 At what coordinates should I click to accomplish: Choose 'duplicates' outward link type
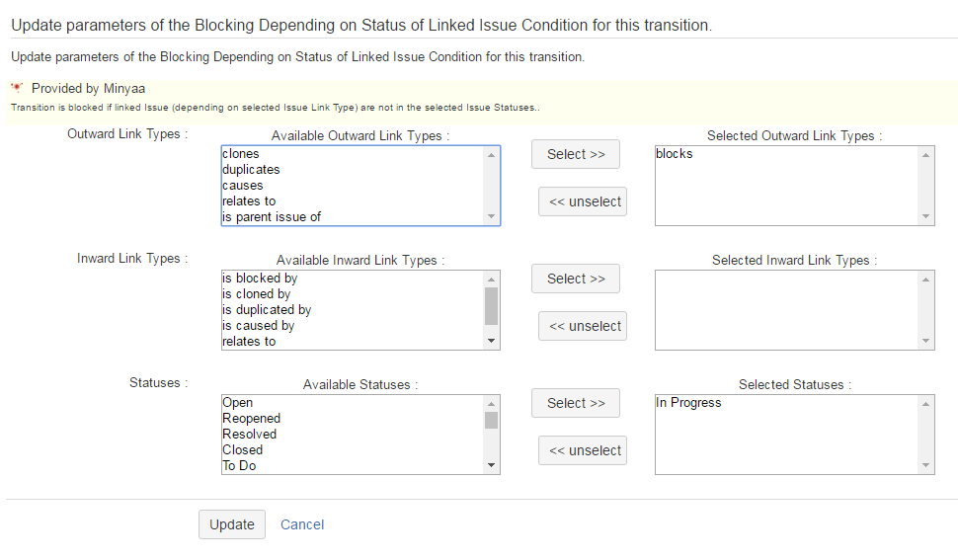pos(251,170)
